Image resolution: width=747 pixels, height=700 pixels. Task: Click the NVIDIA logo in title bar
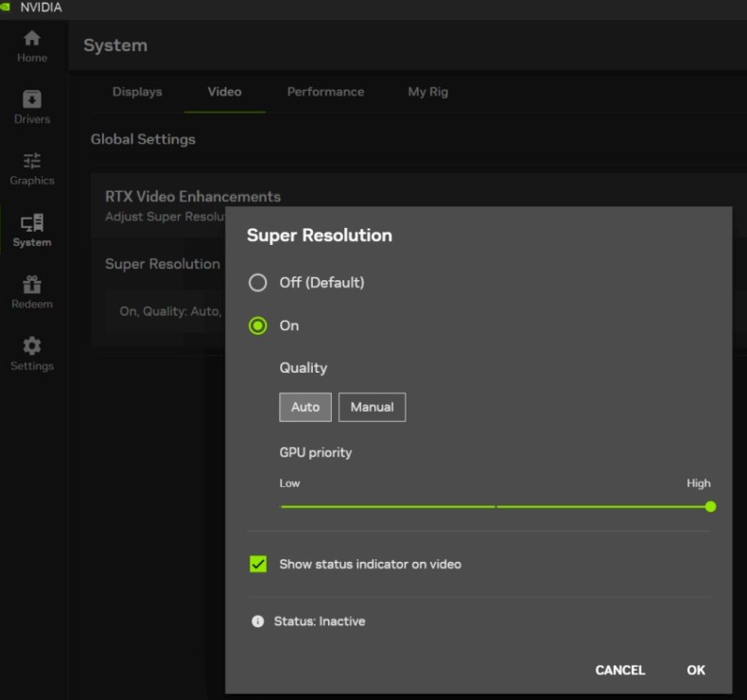(x=6, y=8)
